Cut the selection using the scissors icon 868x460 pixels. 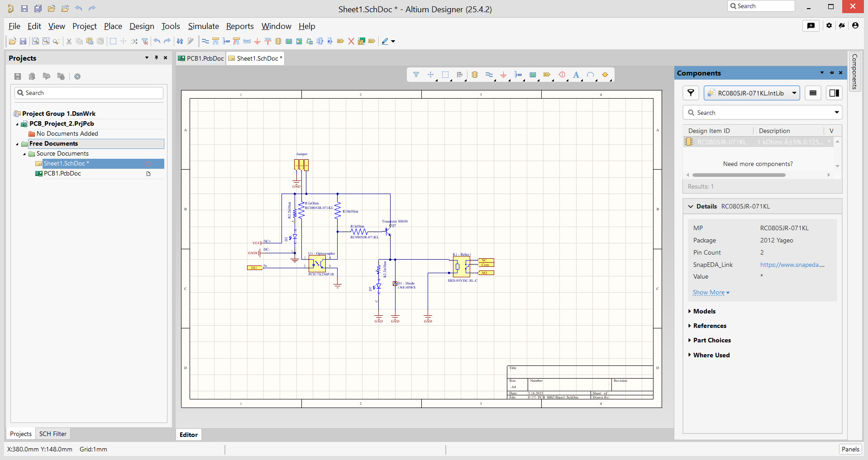69,41
